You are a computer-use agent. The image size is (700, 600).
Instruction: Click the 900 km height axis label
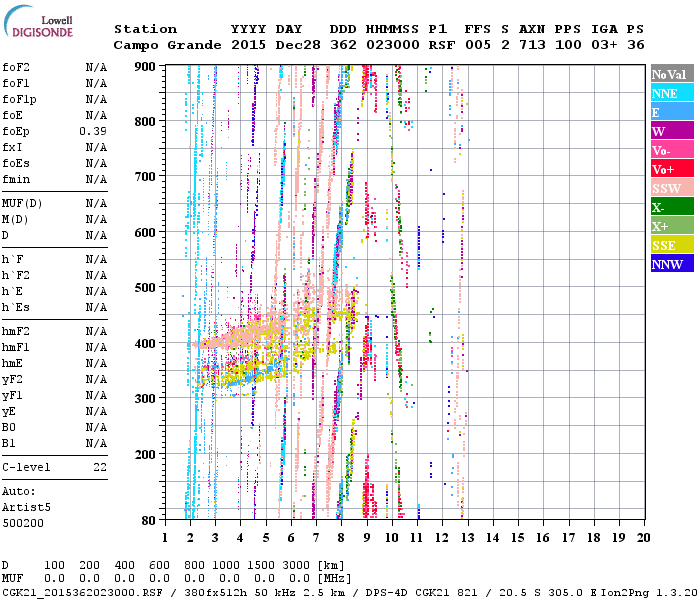pyautogui.click(x=145, y=67)
